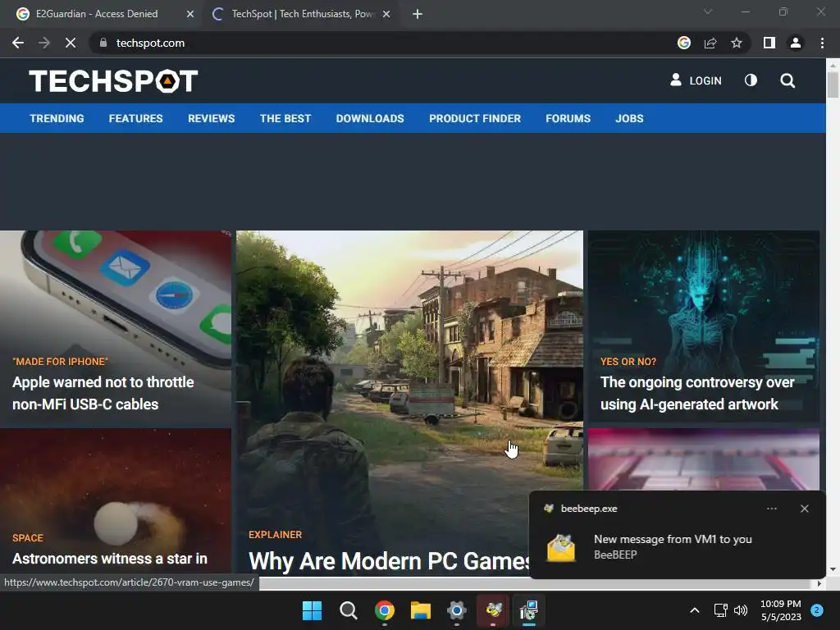Open the TRENDING menu

pyautogui.click(x=57, y=118)
